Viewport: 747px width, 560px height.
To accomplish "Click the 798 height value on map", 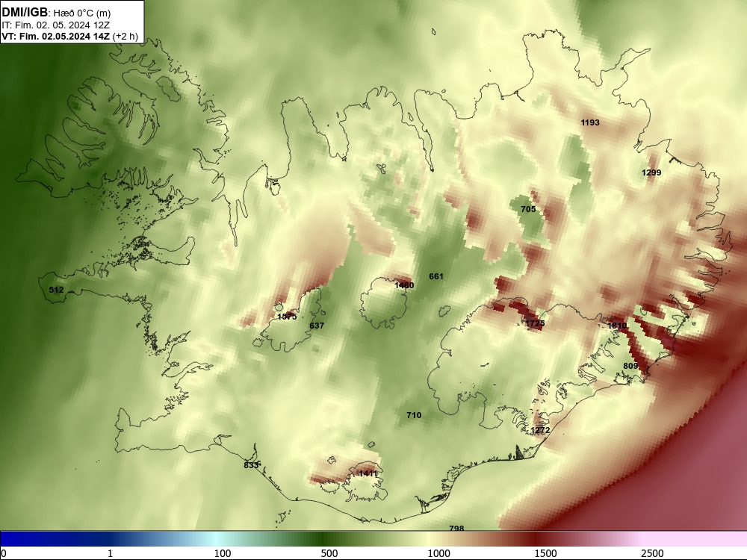I will tap(456, 528).
